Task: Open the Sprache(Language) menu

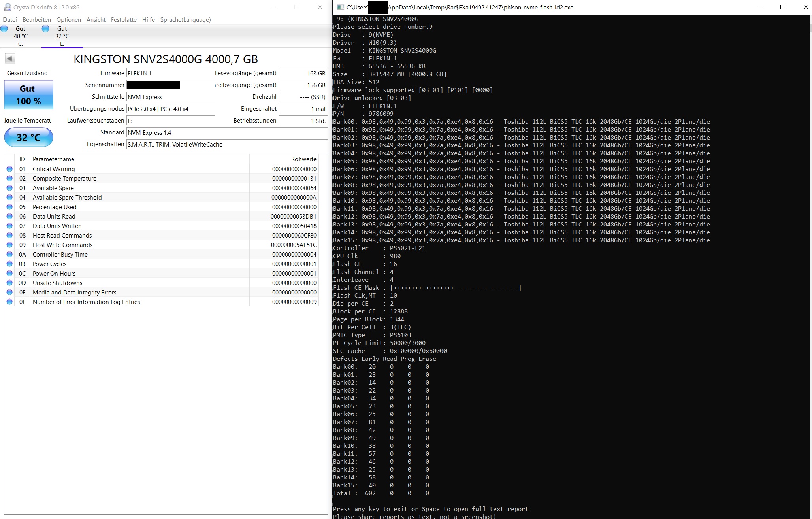Action: pos(185,20)
